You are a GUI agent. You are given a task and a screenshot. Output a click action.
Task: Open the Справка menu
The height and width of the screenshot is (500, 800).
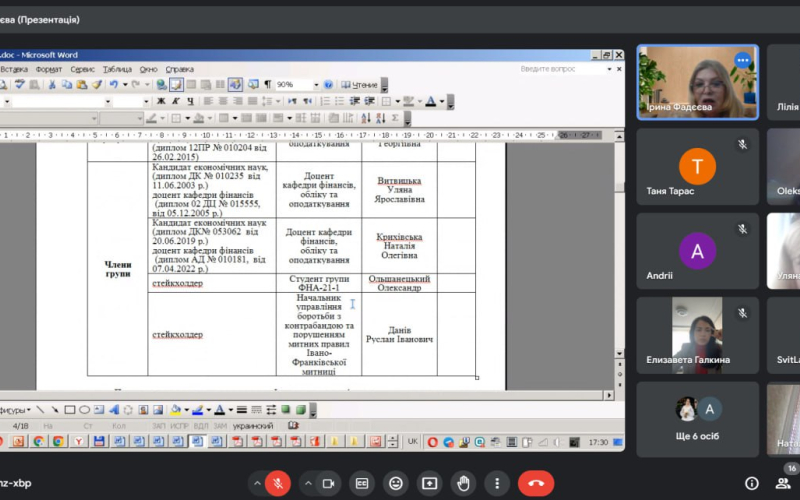[180, 69]
